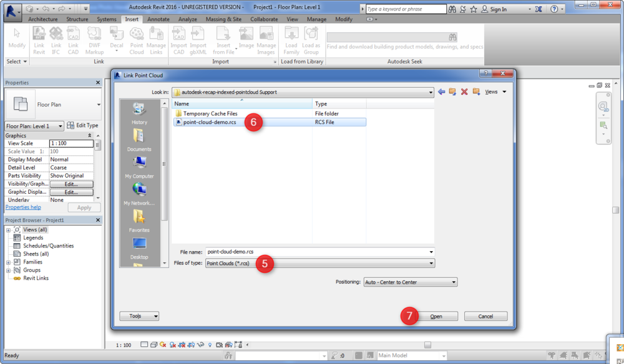Click Cancel in Link Point Cloud dialog
The width and height of the screenshot is (624, 364).
(485, 316)
